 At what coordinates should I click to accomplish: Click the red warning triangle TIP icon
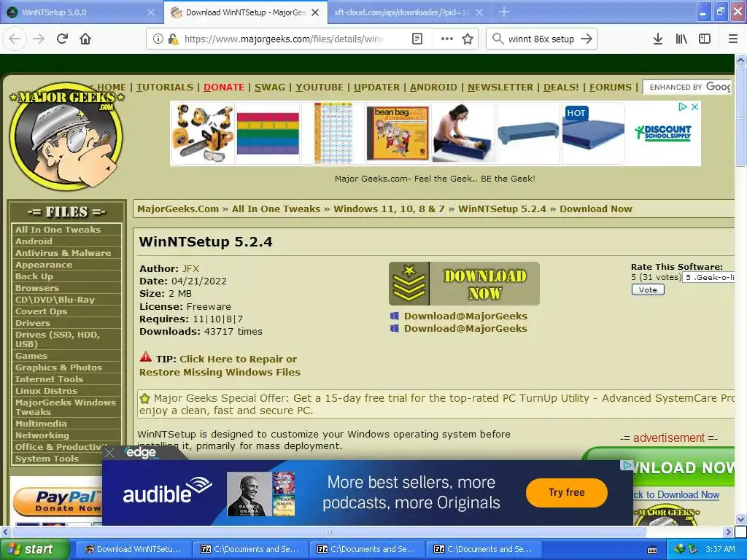(x=146, y=357)
